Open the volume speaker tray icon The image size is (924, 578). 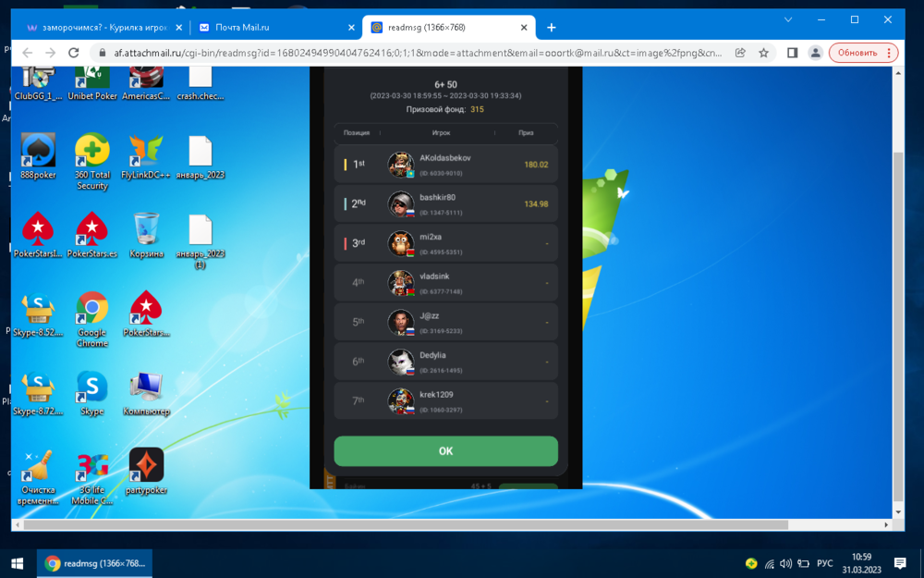(x=785, y=563)
